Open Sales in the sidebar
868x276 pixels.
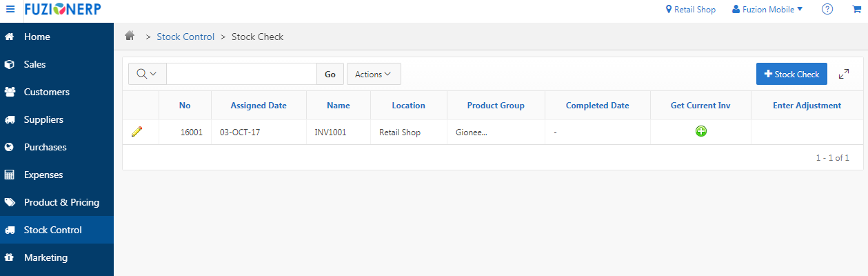34,64
